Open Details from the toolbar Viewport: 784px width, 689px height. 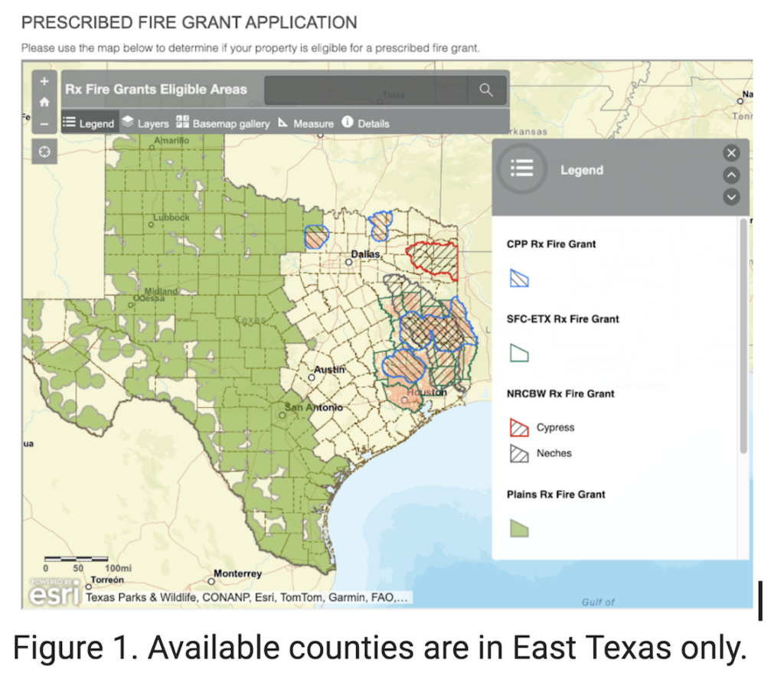pos(366,122)
